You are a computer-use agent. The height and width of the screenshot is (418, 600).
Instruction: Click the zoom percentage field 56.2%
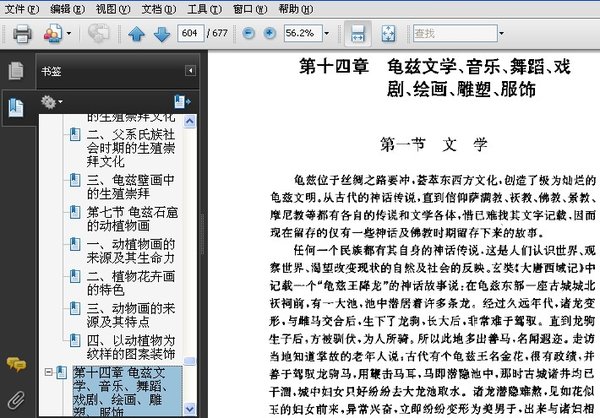coord(302,33)
